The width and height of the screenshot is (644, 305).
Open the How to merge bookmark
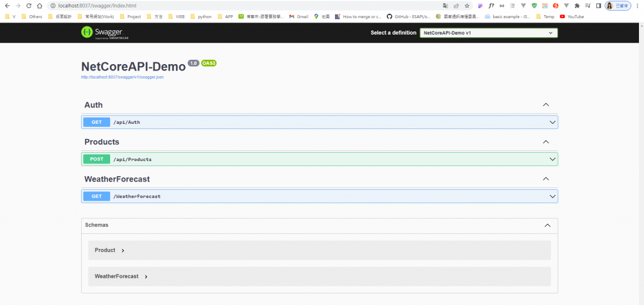[x=358, y=17]
